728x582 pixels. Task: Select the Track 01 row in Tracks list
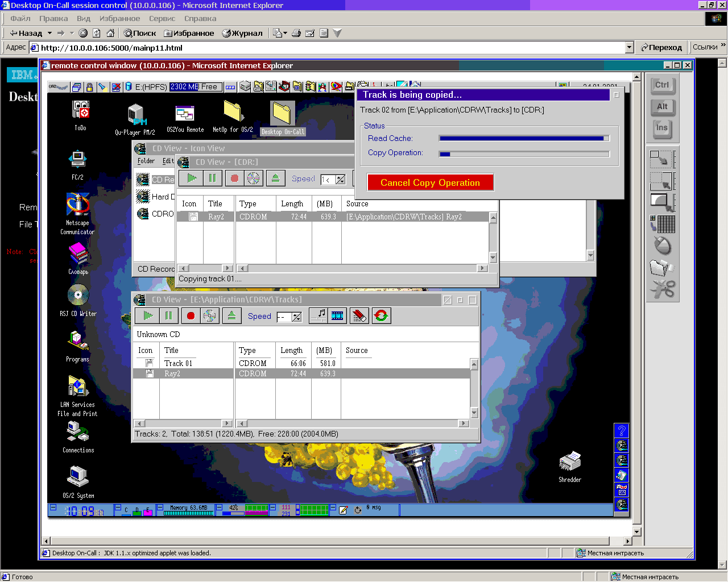(301, 363)
